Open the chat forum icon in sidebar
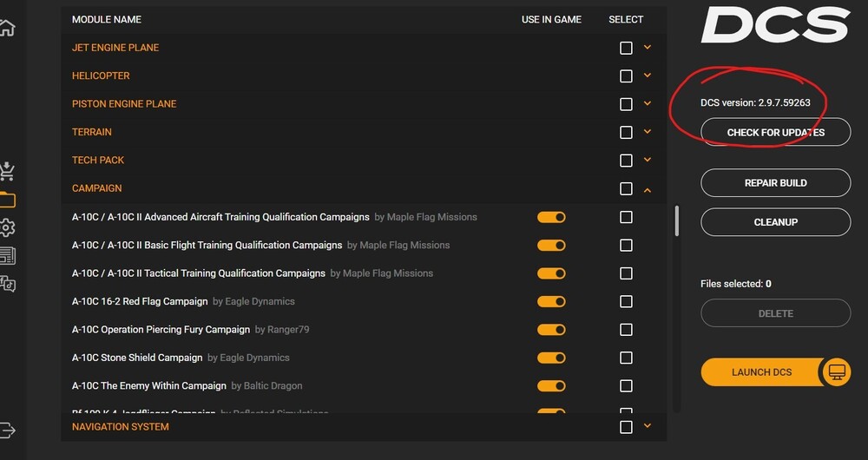The width and height of the screenshot is (868, 460). [7, 284]
